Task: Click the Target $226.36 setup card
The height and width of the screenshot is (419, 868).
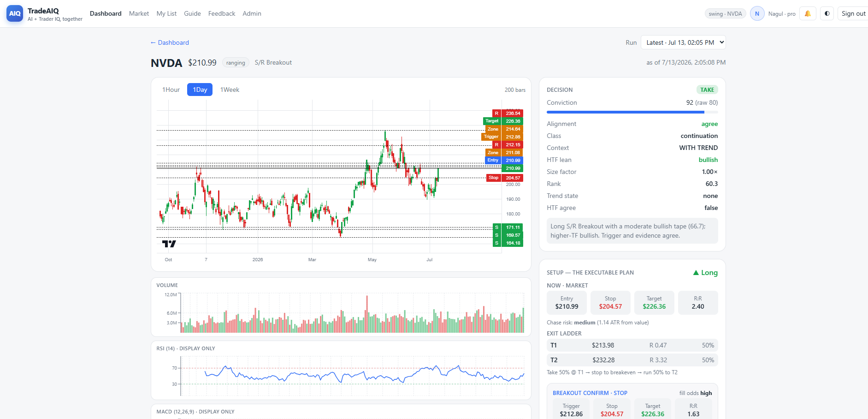Action: (654, 303)
